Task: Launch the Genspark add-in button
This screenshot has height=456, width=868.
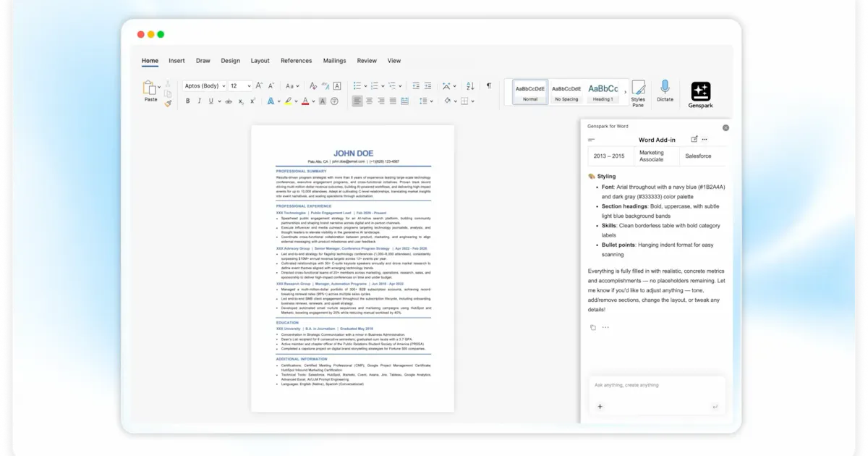Action: point(700,95)
